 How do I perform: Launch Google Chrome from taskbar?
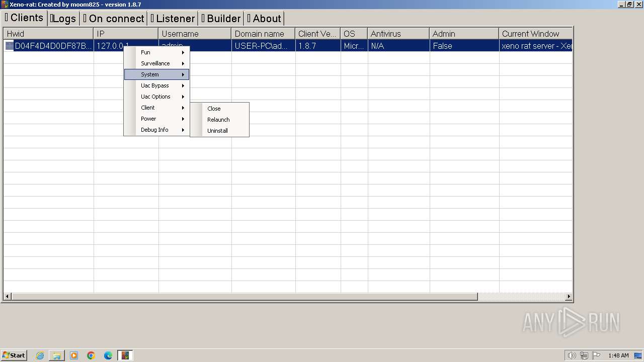[x=91, y=355]
